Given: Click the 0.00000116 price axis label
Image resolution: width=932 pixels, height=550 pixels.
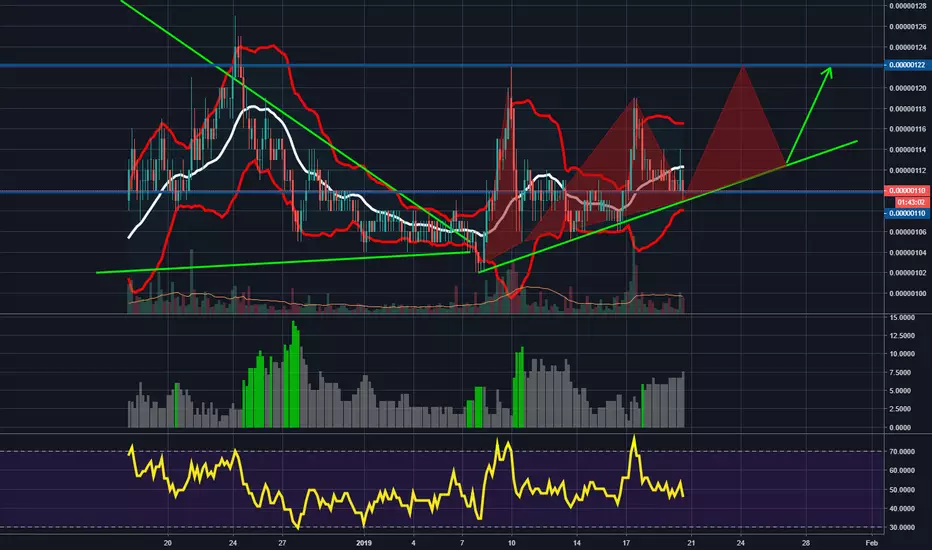Looking at the screenshot, I should [x=908, y=129].
